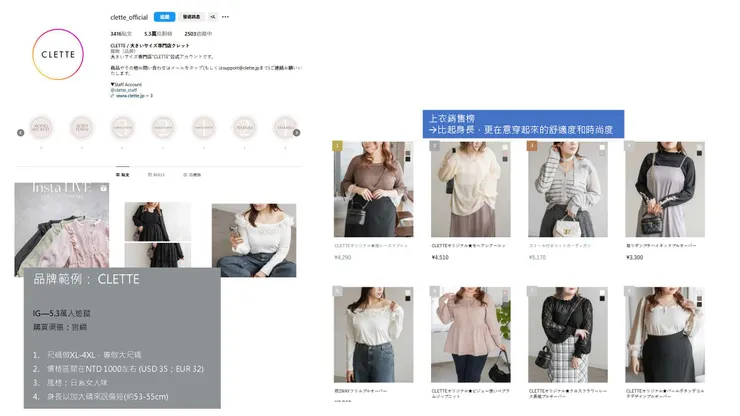Image resolution: width=740 pixels, height=416 pixels.
Task: Click the clette_official username text
Action: pyautogui.click(x=129, y=17)
